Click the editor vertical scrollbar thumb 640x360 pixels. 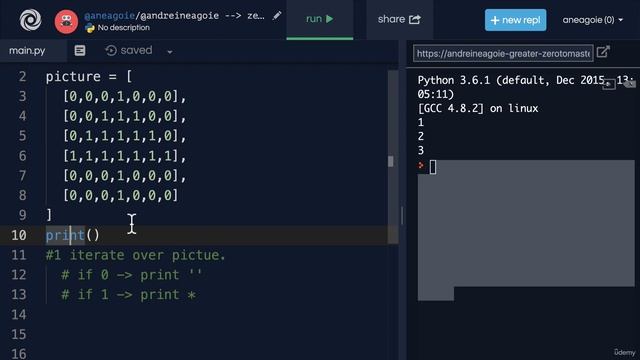(391, 161)
